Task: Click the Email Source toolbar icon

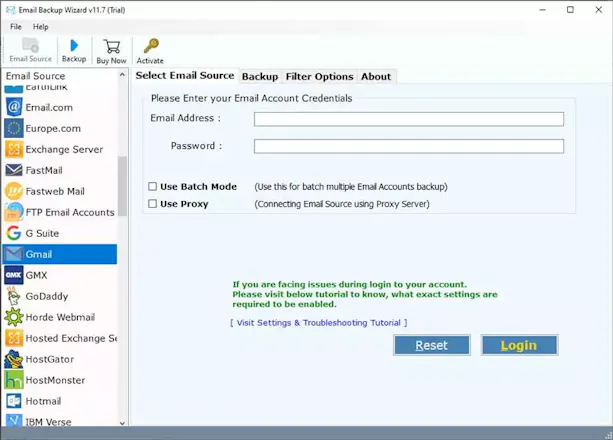Action: pyautogui.click(x=30, y=45)
